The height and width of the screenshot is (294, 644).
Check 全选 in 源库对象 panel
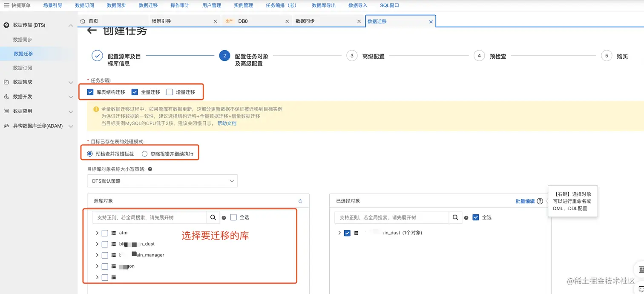point(233,217)
